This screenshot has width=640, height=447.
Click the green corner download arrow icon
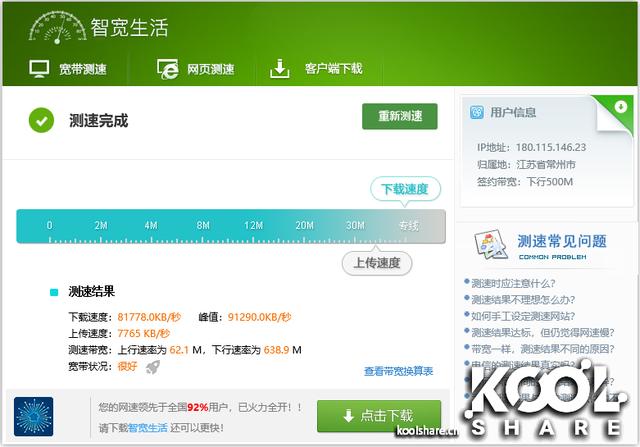coord(620,107)
